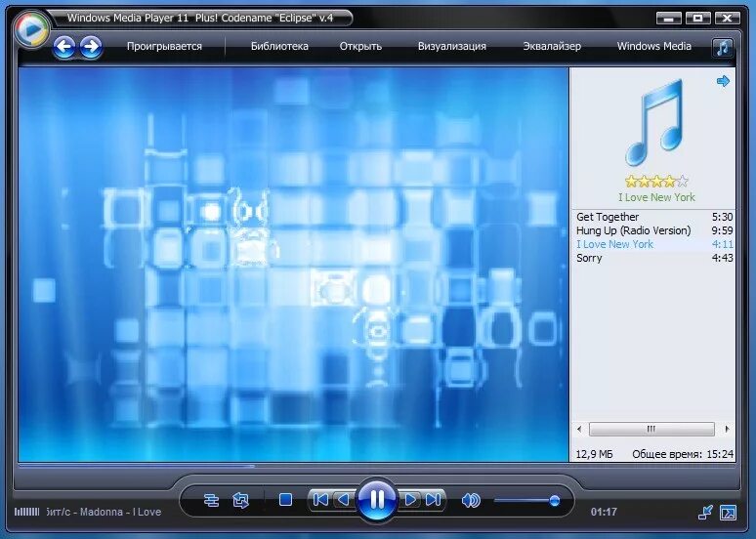The image size is (756, 539).
Task: Toggle shuffle mode
Action: click(211, 501)
